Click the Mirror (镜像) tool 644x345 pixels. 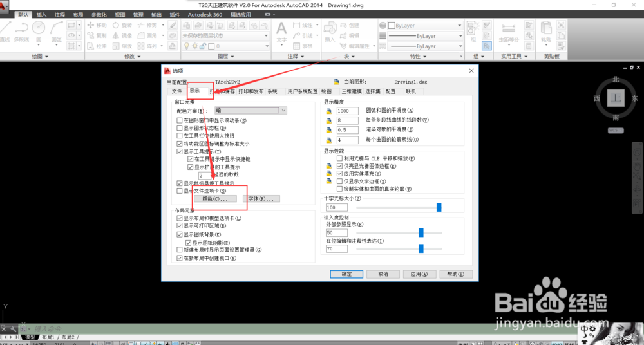click(x=122, y=36)
